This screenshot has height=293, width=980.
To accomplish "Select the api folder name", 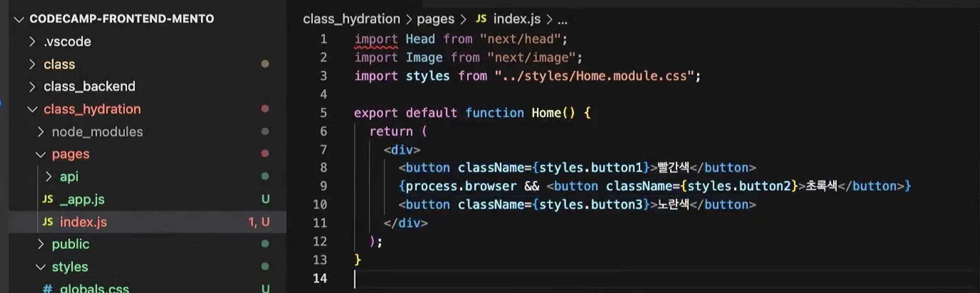I will click(69, 177).
